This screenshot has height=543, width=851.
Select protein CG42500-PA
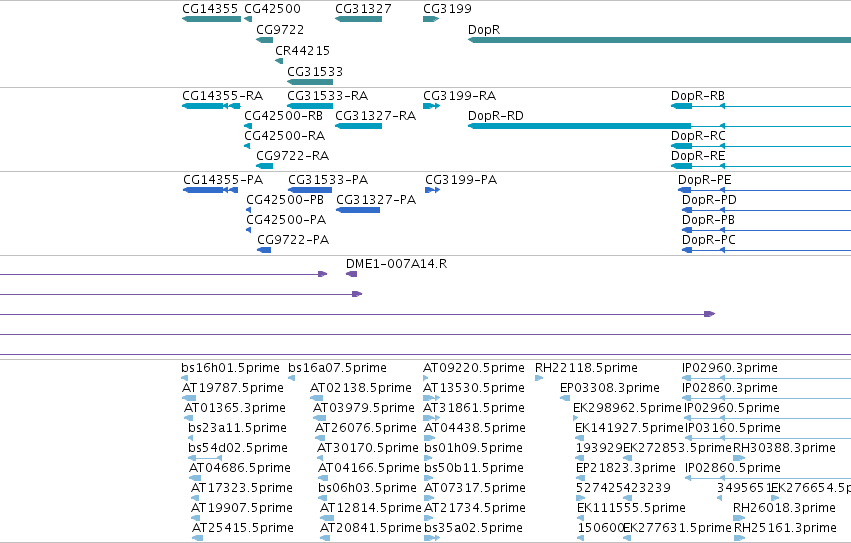249,230
